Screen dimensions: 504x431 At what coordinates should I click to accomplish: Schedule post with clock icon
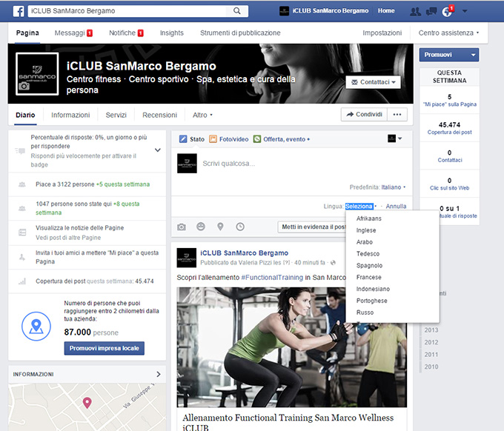pos(240,227)
